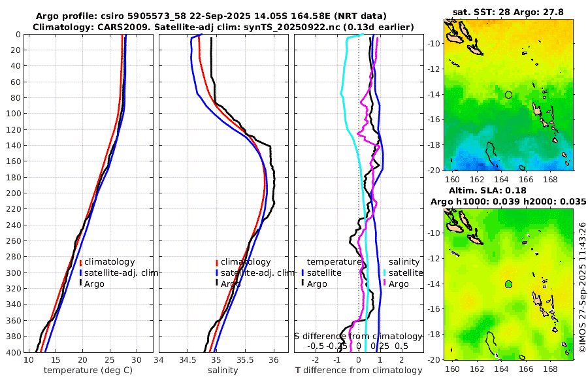Viewport: 588px width, 379px height.
Task: Click magenta Argo swatch in salinity difference legend
Action: click(384, 284)
